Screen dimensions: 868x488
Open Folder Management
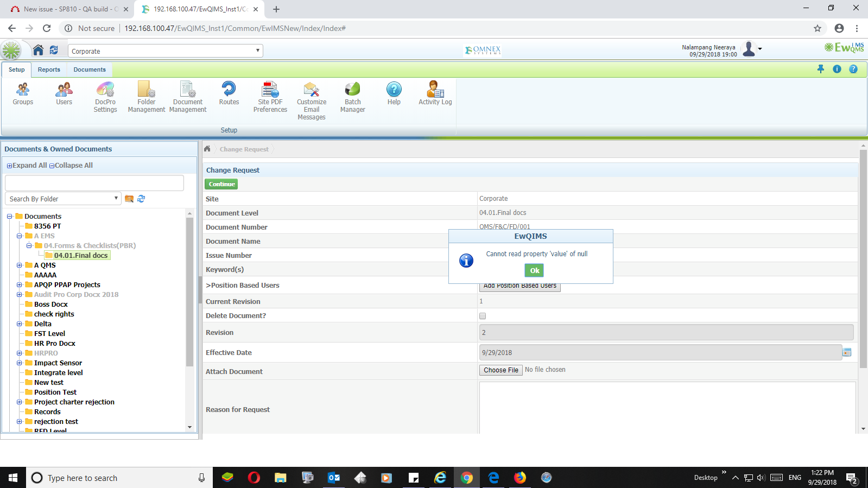pos(147,97)
